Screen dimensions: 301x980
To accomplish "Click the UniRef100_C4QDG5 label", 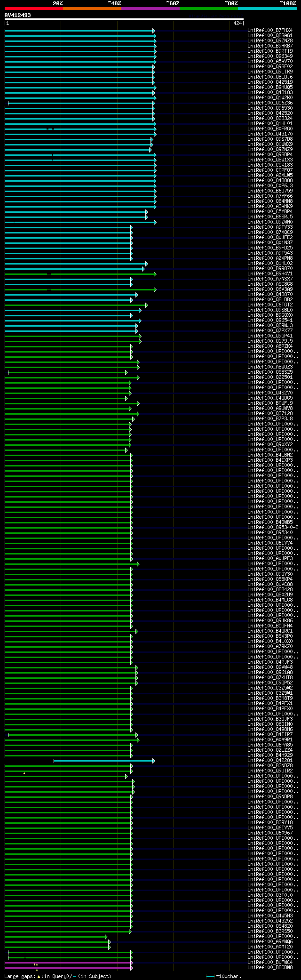I will tap(270, 398).
